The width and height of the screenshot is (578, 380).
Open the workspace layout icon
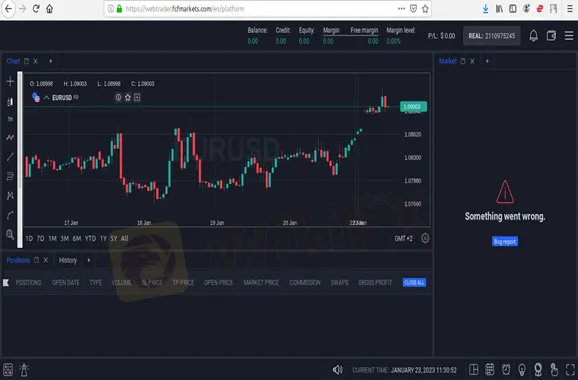pos(473,369)
